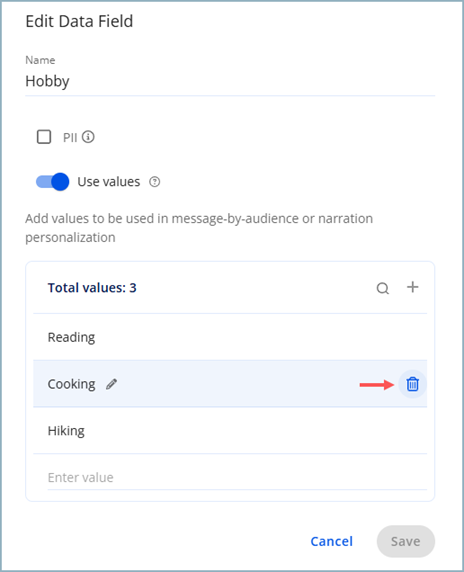Click the PII info icon

click(88, 137)
